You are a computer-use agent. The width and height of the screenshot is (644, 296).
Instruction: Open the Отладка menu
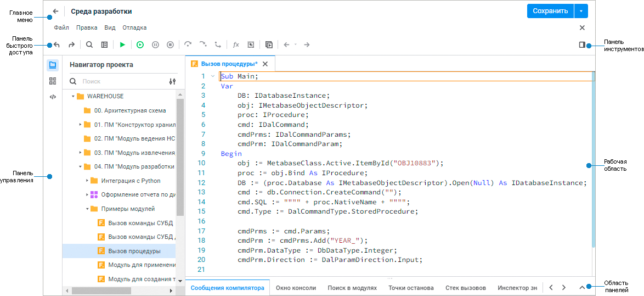point(134,27)
